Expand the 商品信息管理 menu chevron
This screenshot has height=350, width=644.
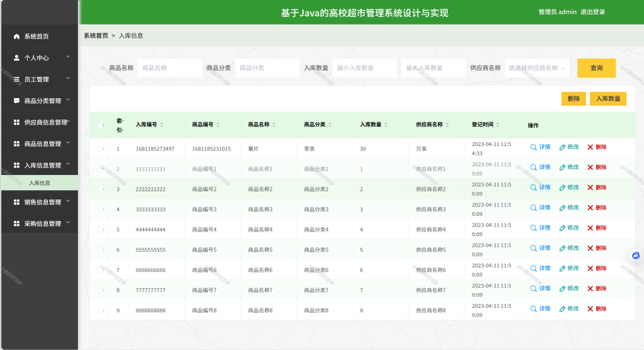click(x=68, y=143)
